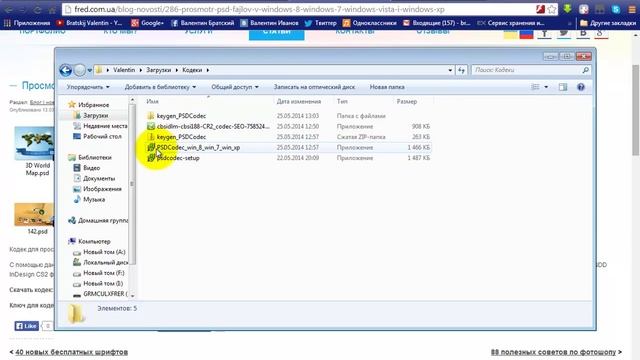Open the Одноклассники bookmark
Image resolution: width=640 pixels, height=360 pixels.
pyautogui.click(x=370, y=23)
